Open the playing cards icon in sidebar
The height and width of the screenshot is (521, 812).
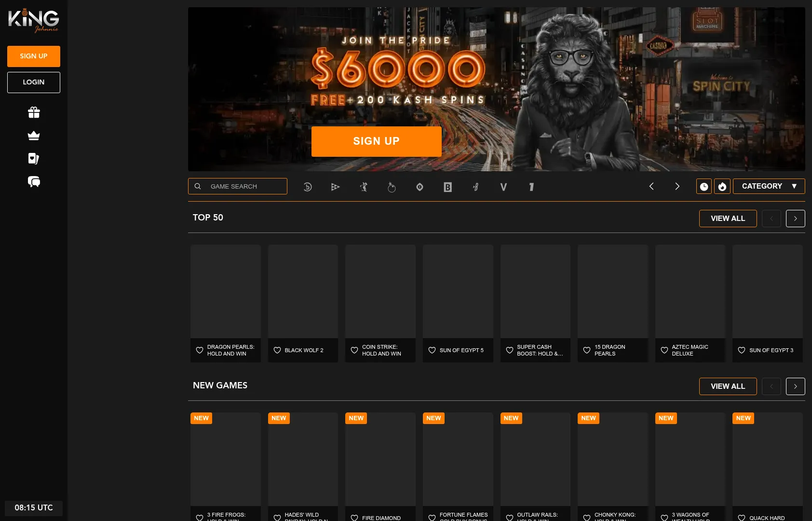pos(34,159)
